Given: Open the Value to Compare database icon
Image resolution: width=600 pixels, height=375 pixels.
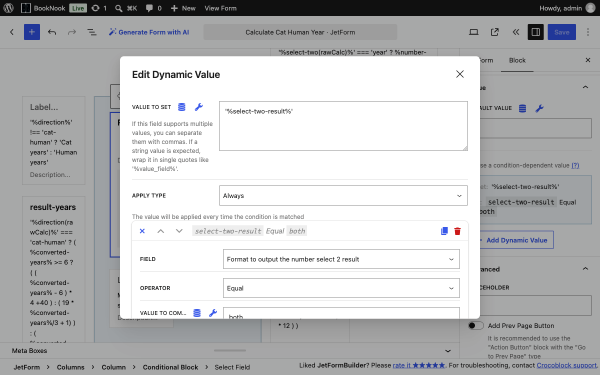Looking at the screenshot, I should click(197, 313).
